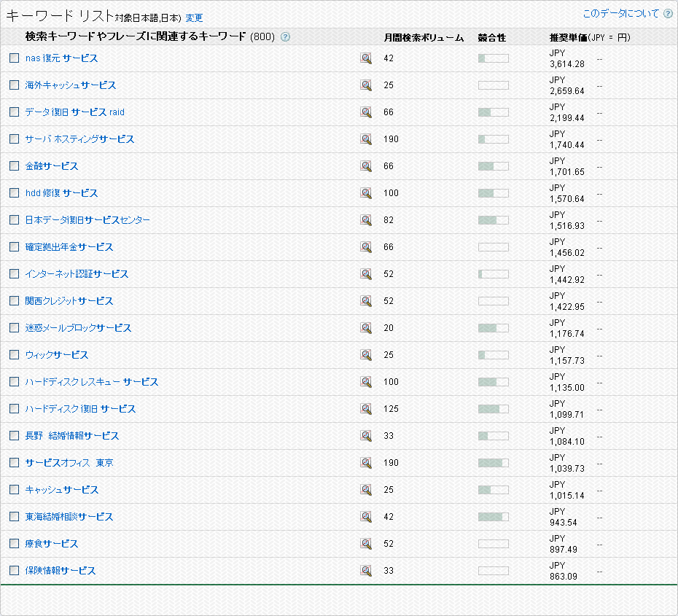This screenshot has height=616, width=678.
Task: Open the このデータについて link
Action: coord(620,14)
